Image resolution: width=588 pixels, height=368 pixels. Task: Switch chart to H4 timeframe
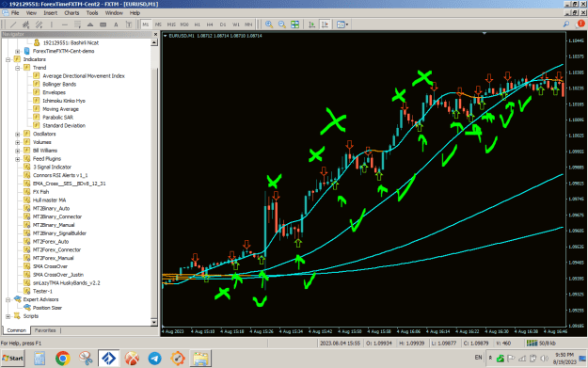210,24
